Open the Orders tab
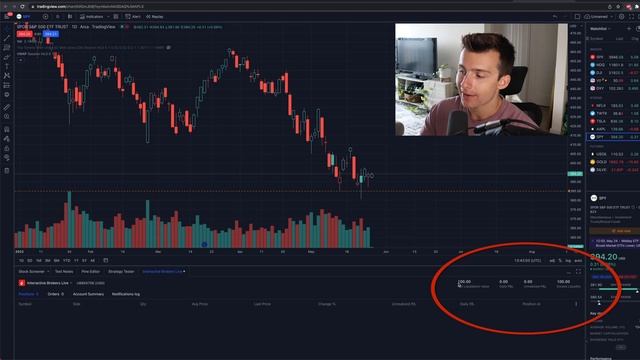 click(56, 294)
